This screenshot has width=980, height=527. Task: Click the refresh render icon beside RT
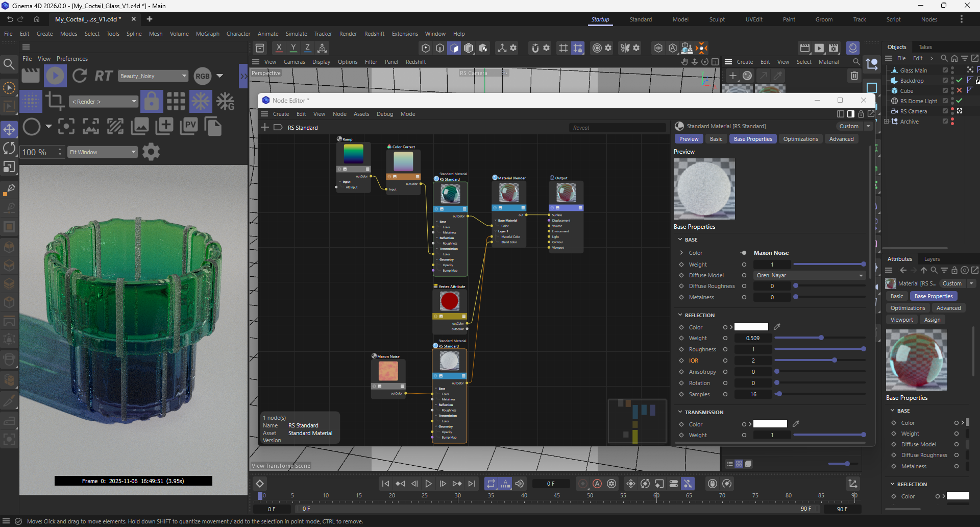pyautogui.click(x=79, y=76)
